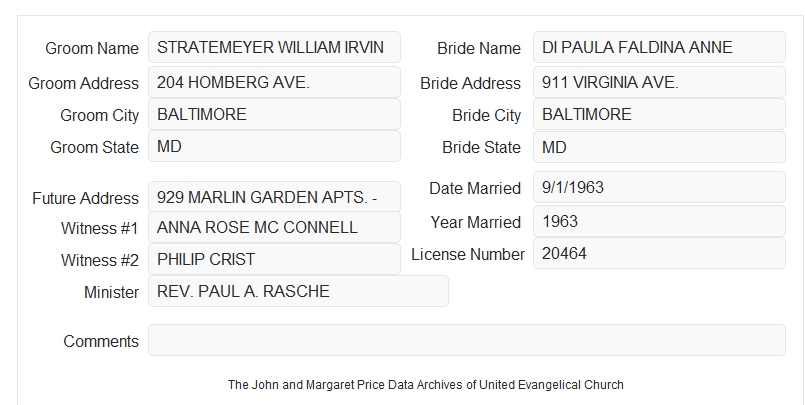Select the Future Address field

coord(274,197)
